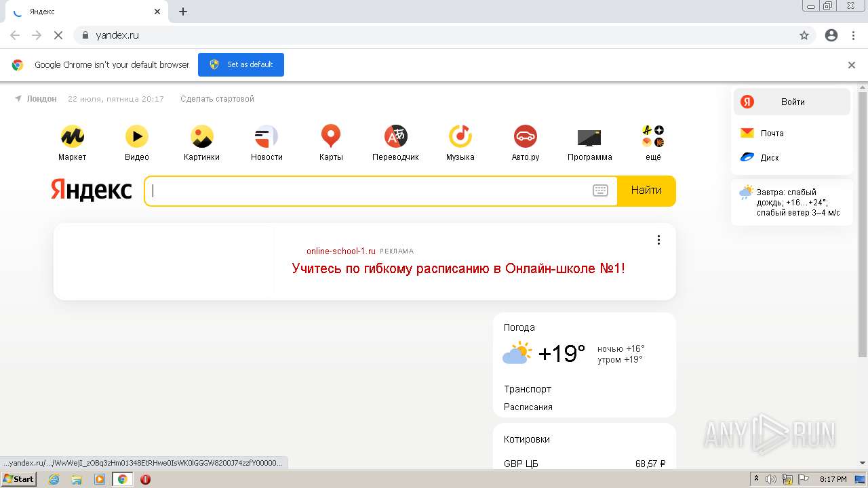Screen dimensions: 868x488
Task: Open the Новости service icon
Action: 267,136
